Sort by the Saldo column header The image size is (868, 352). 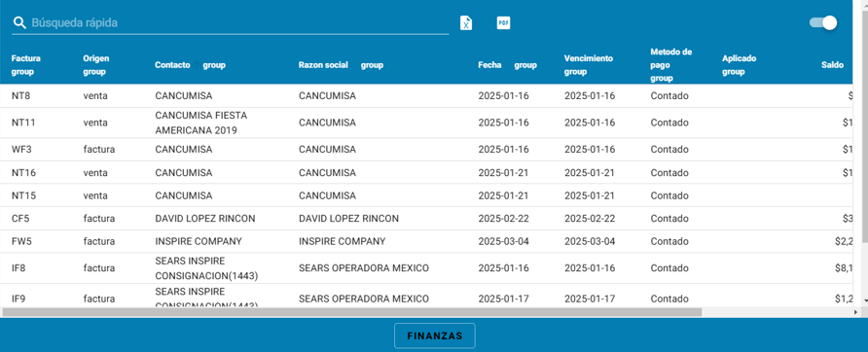click(832, 65)
